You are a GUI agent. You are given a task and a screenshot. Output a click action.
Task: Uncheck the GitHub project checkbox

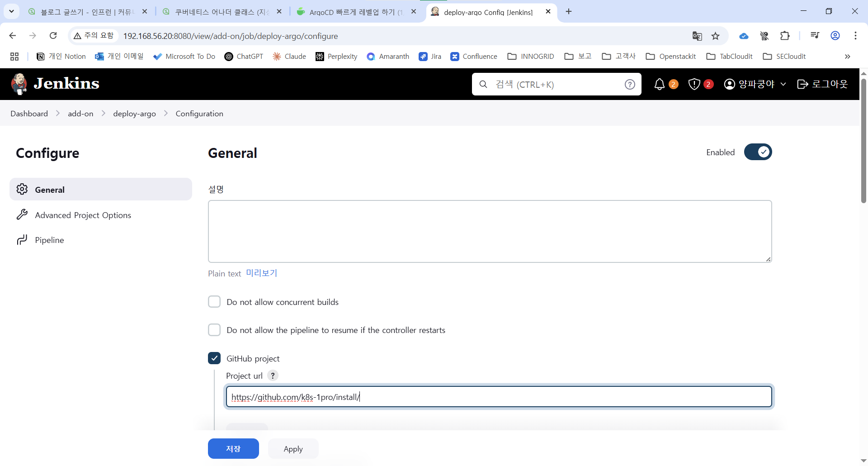click(214, 358)
